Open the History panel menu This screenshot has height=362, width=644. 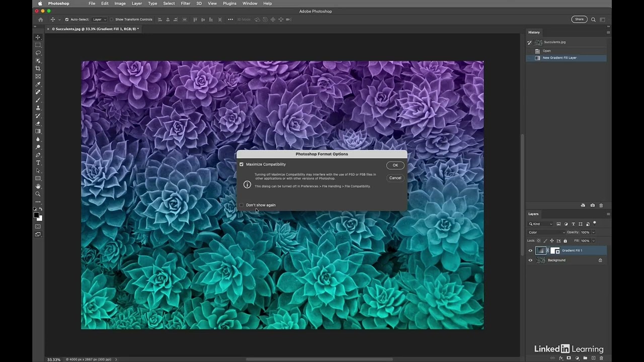pos(608,32)
